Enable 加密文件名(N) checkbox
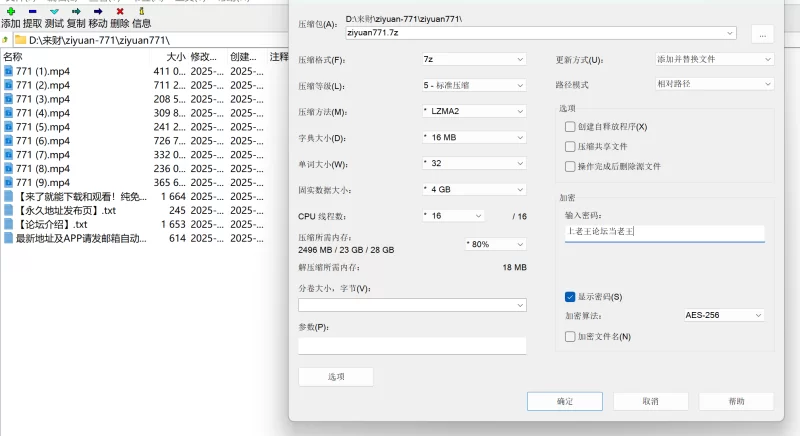Screen dimensions: 800x436 (x=570, y=337)
